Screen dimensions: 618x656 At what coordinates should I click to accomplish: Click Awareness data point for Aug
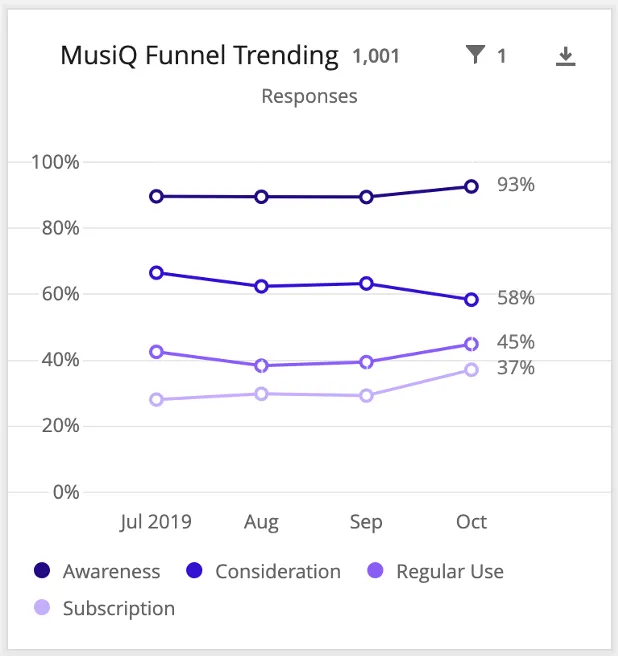pos(261,196)
